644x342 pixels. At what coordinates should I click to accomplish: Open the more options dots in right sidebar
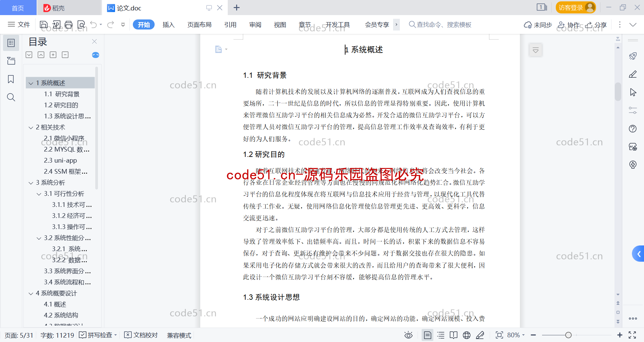(x=633, y=319)
